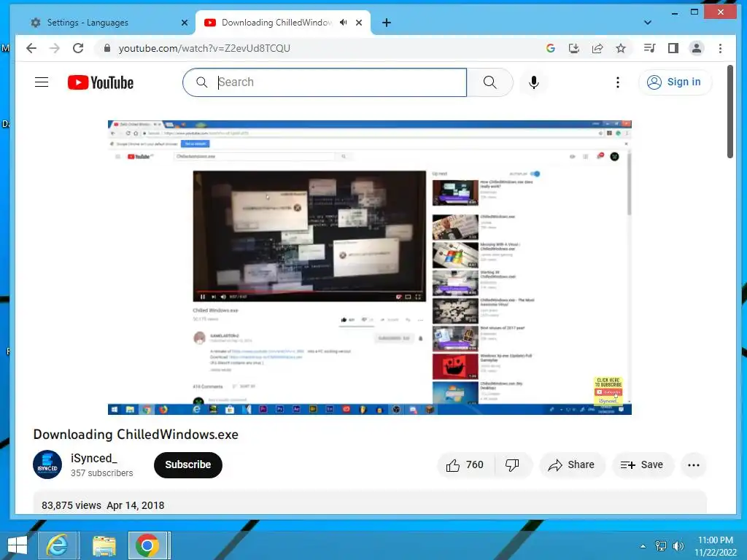
Task: Click the video title Downloading ChilledWindows.exe
Action: [x=136, y=435]
